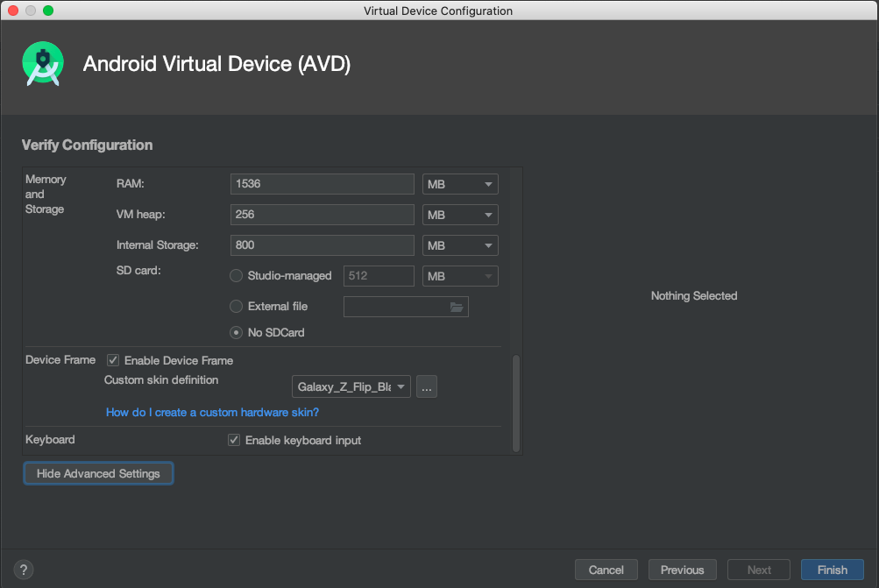Click the disabled Next button

(759, 570)
